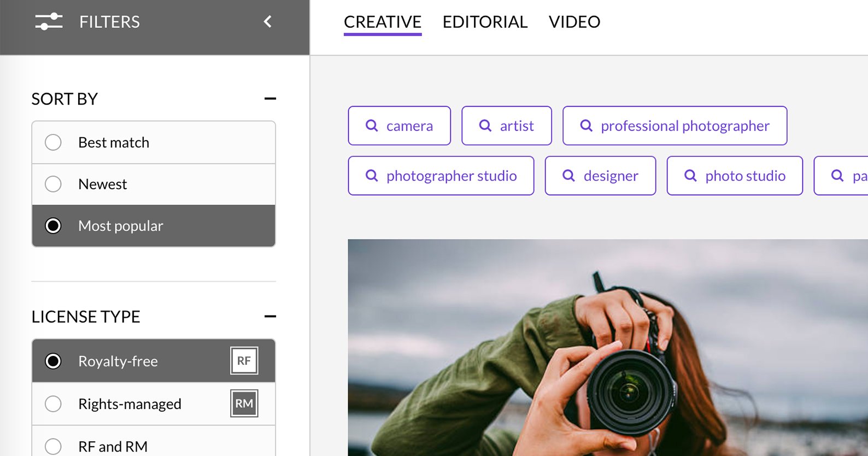Choose the Rights-managed license radio
This screenshot has width=868, height=456.
pyautogui.click(x=53, y=404)
